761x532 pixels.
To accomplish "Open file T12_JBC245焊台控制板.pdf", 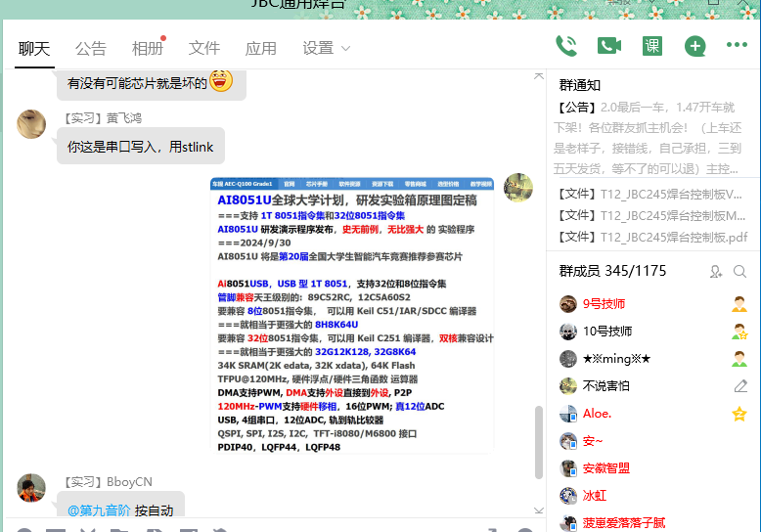I will coord(652,238).
